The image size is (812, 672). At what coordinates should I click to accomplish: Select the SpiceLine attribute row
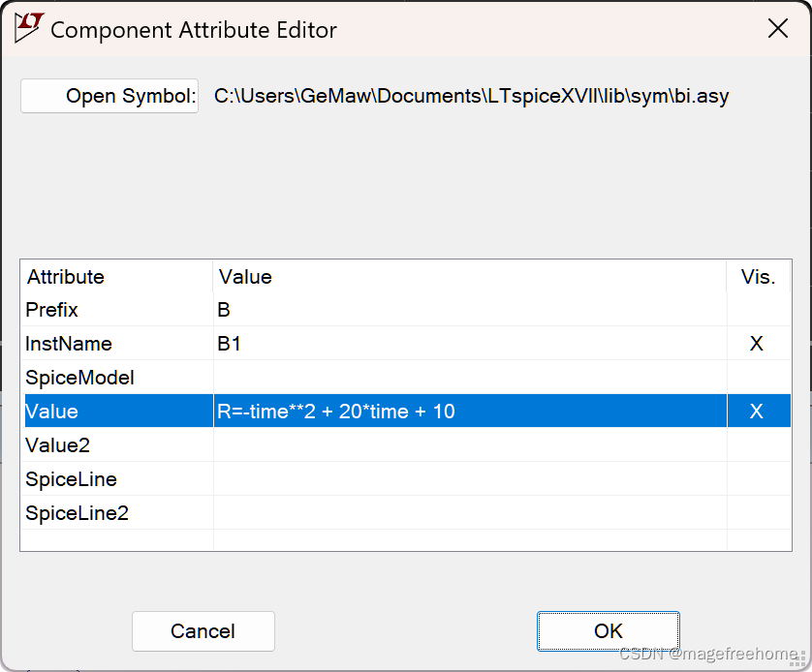point(408,479)
